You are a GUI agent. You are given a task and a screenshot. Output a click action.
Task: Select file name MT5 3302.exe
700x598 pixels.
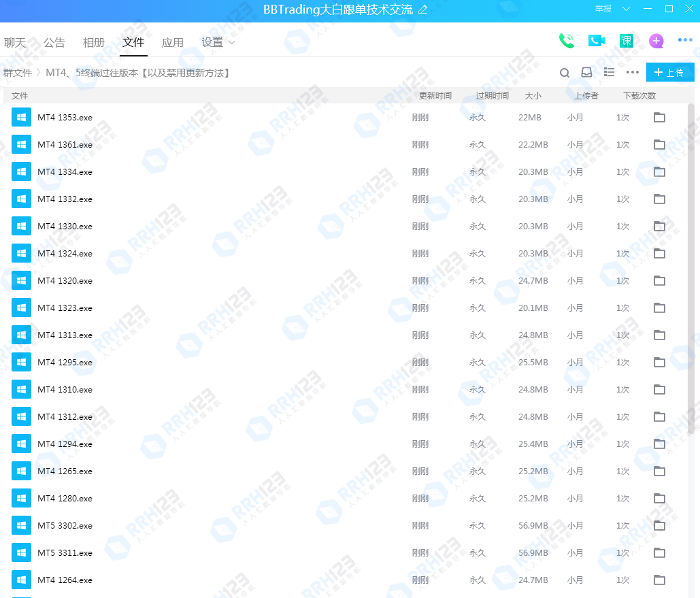tap(65, 526)
